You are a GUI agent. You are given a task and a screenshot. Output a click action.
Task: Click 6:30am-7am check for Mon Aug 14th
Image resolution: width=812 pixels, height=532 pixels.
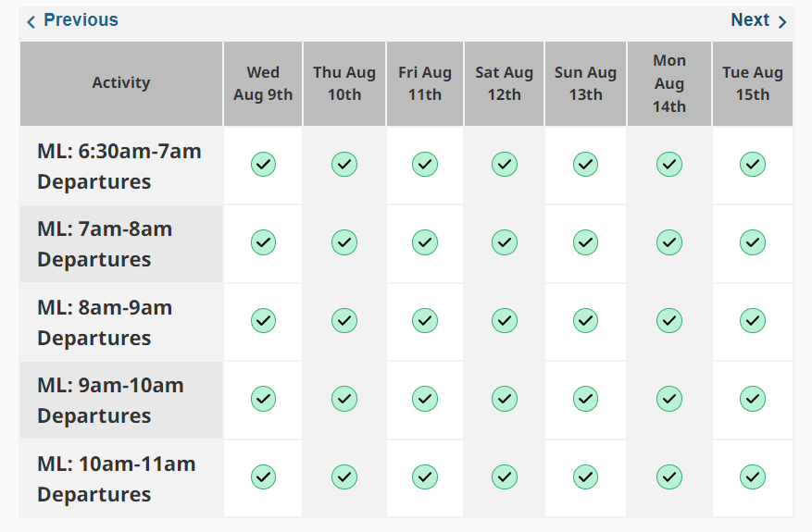pos(669,165)
